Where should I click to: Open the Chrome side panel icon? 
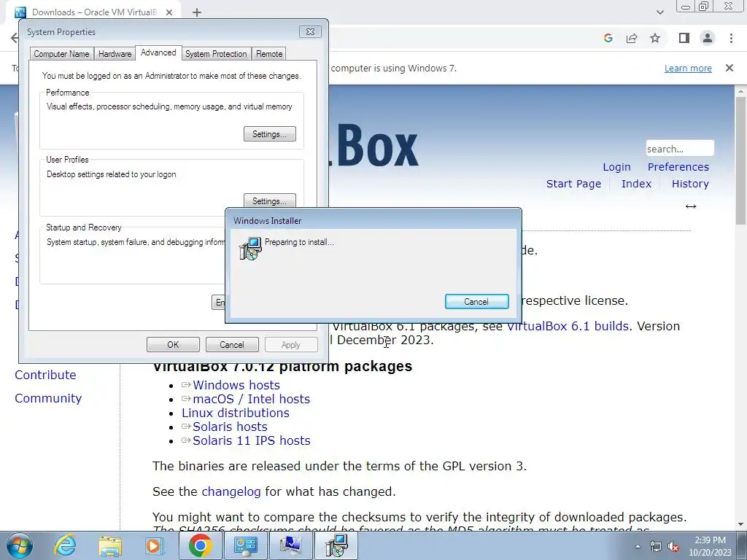coord(684,38)
